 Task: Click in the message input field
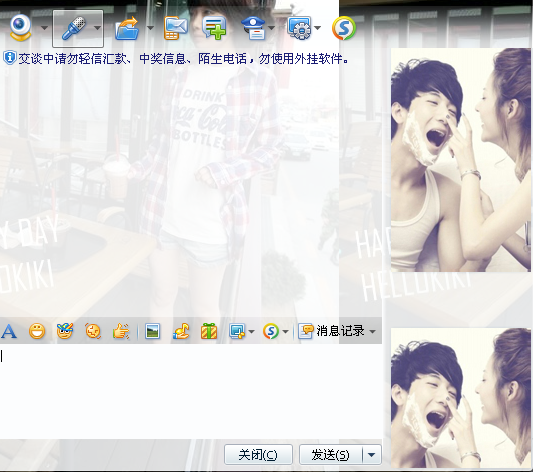pos(191,391)
